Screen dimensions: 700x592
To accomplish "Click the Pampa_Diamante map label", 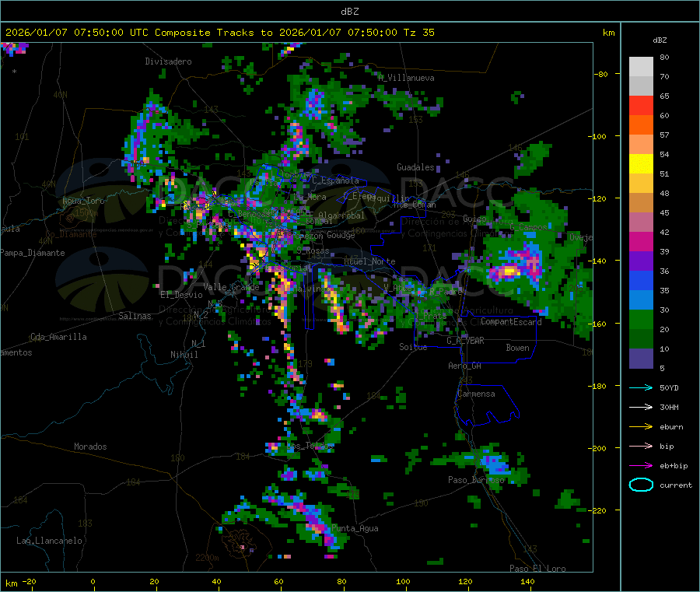I will [33, 253].
